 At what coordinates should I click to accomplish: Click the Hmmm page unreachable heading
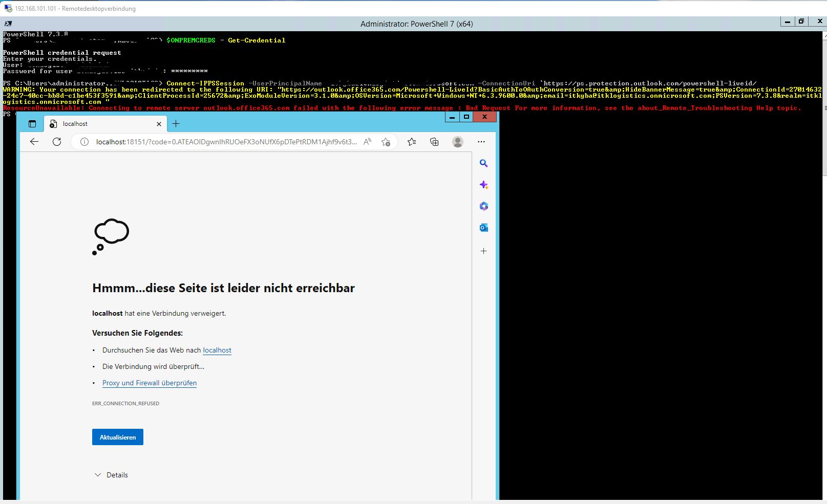(x=223, y=288)
